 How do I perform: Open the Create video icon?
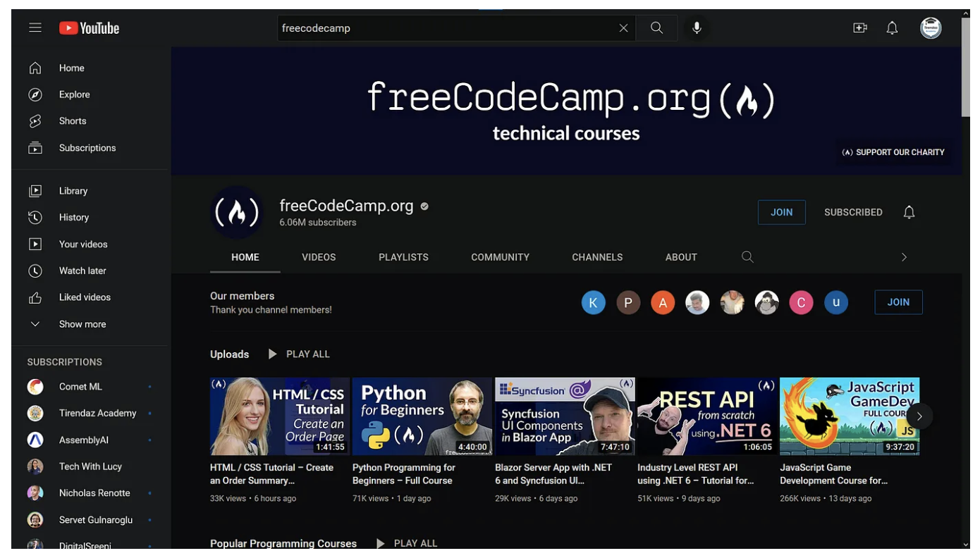pyautogui.click(x=860, y=28)
